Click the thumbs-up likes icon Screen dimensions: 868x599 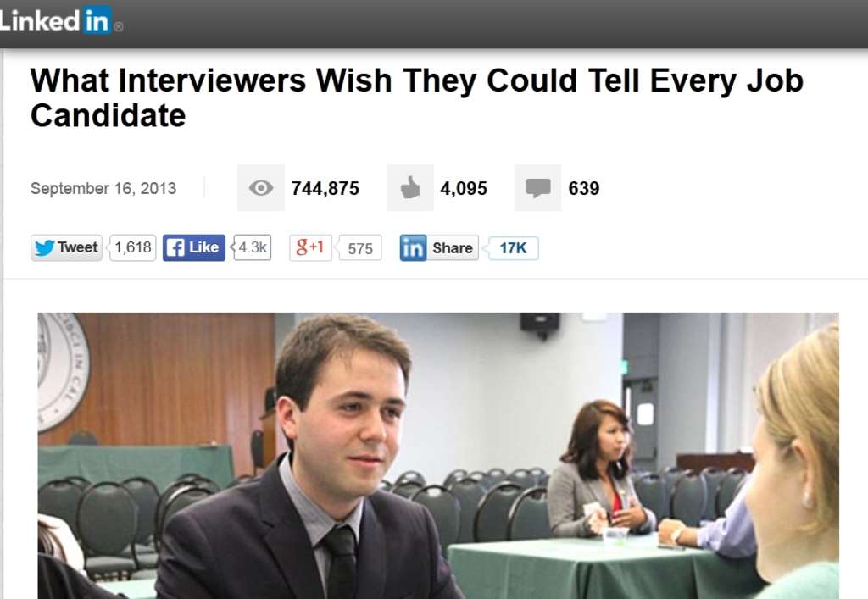tap(410, 188)
